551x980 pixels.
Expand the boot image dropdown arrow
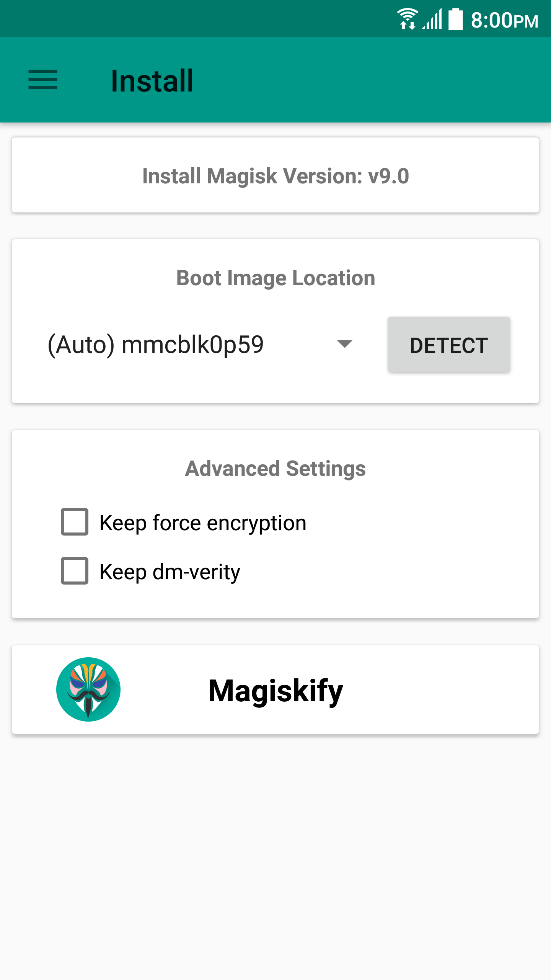click(344, 344)
